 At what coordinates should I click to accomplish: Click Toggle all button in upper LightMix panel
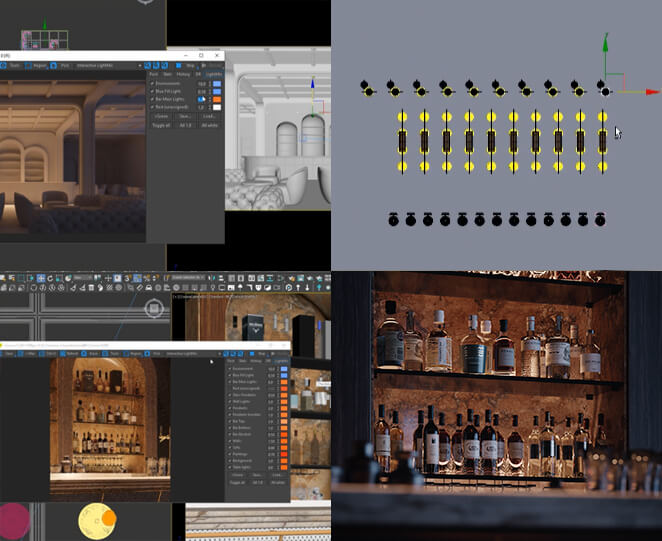pos(160,125)
